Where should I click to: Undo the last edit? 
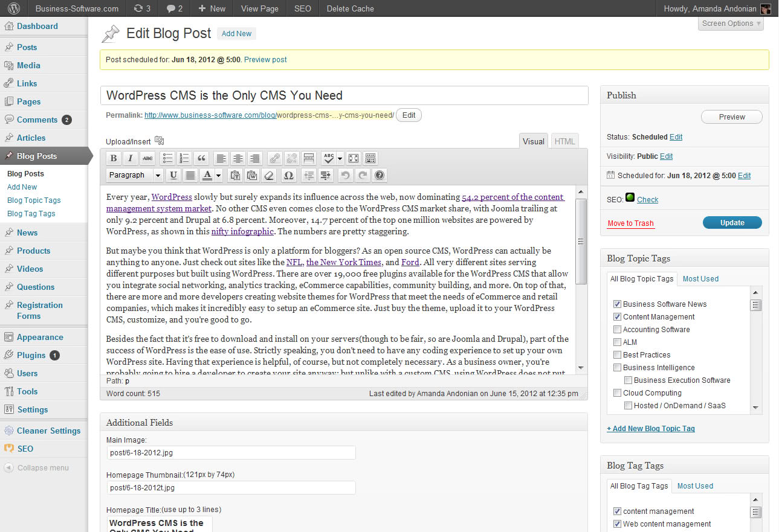point(345,175)
